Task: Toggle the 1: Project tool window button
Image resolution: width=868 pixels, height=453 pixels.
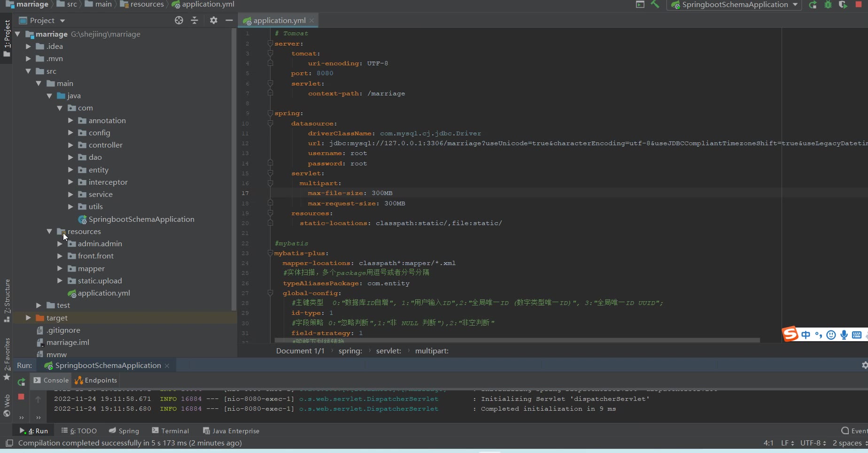Action: click(7, 38)
